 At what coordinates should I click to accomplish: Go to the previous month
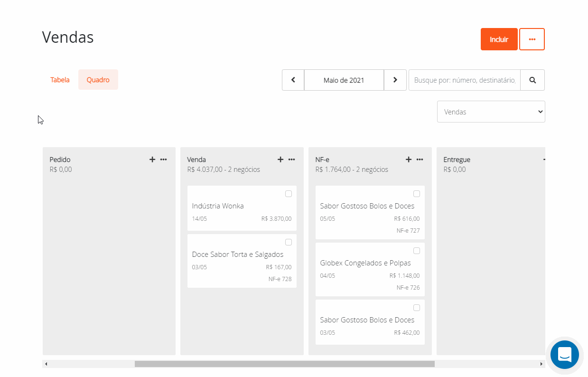pos(293,80)
